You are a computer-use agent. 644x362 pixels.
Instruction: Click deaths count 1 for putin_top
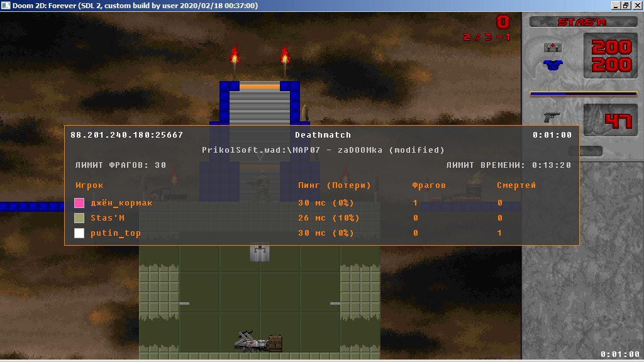[499, 233]
